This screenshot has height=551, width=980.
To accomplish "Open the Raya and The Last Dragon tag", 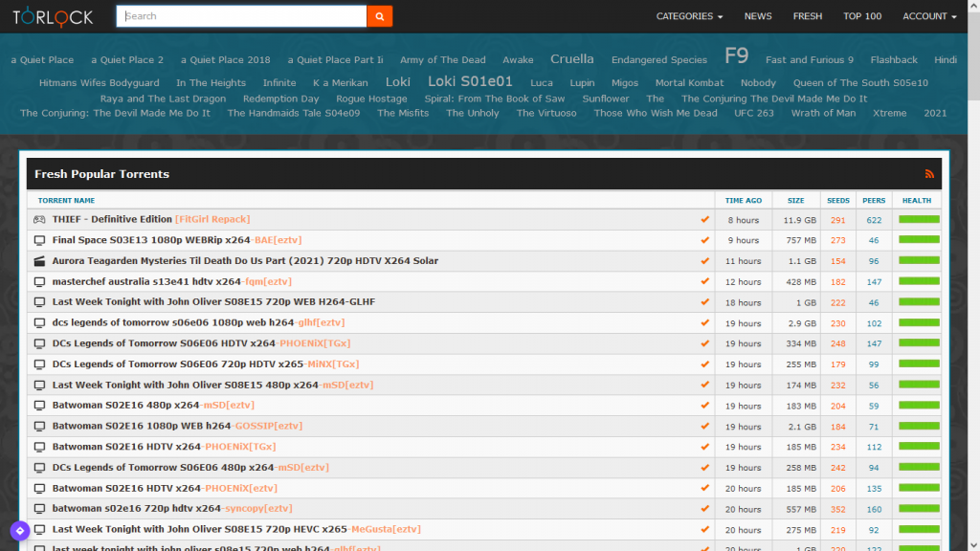I will point(163,99).
